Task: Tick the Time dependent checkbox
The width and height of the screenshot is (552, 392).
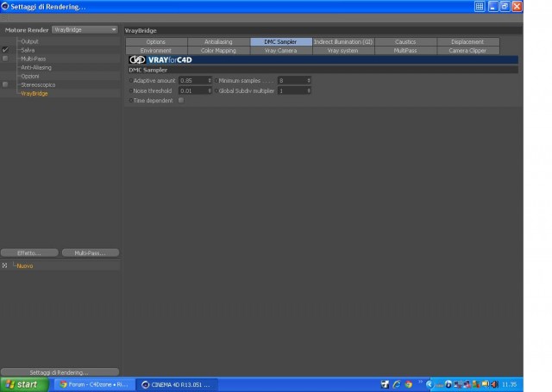Action: click(x=181, y=100)
